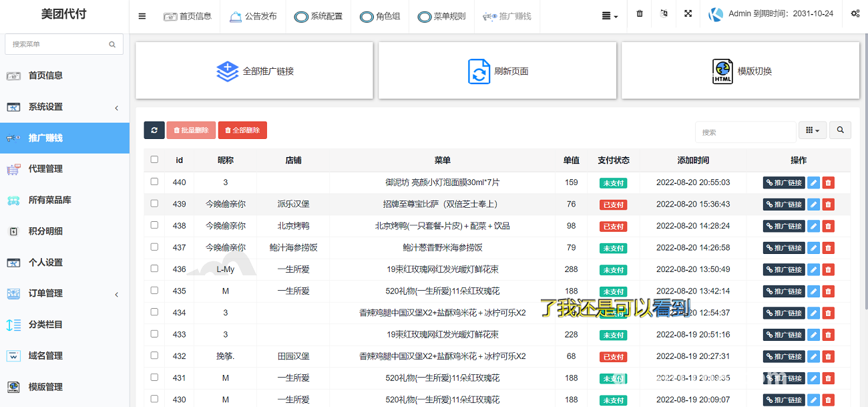Screen dimensions: 868x407
Task: Click the Admin avatar logo in header
Action: (x=716, y=14)
